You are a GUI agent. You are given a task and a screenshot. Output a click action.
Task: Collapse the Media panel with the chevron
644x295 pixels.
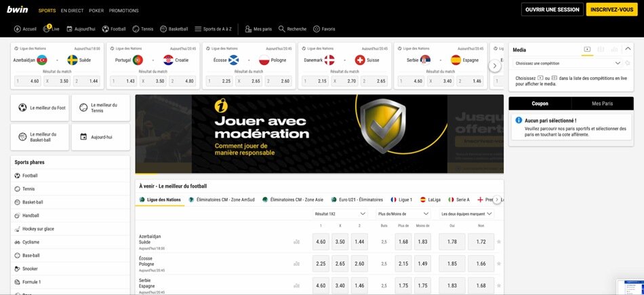pos(628,50)
